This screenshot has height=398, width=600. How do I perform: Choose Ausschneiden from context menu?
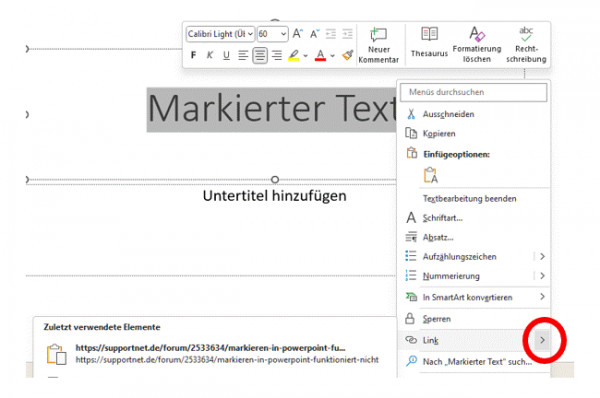pos(474,114)
